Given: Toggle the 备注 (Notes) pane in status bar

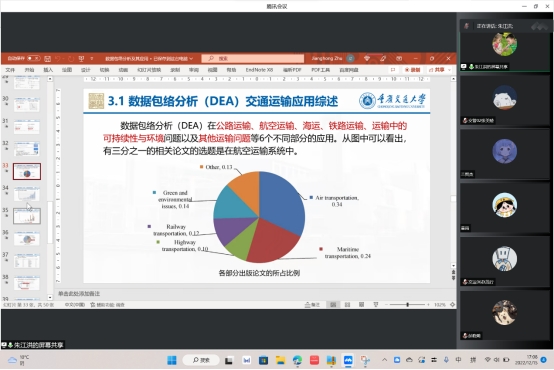Looking at the screenshot, I should tap(313, 305).
